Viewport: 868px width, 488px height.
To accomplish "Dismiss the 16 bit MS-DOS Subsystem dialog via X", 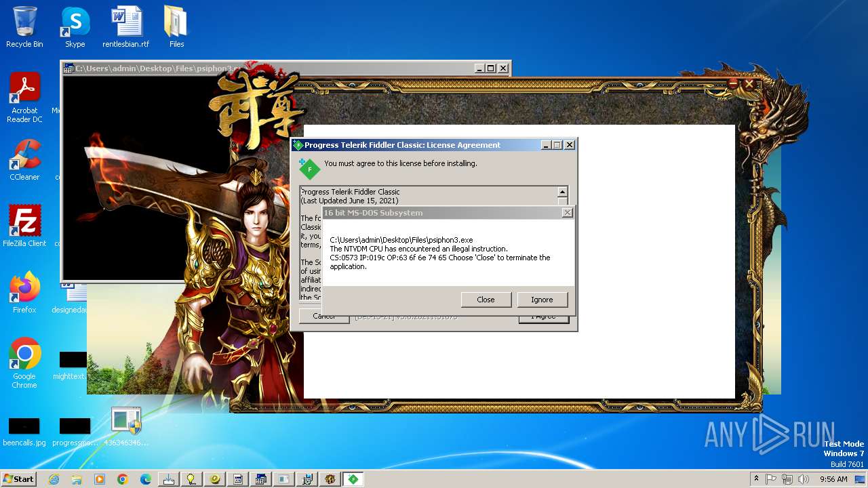I will tap(567, 213).
